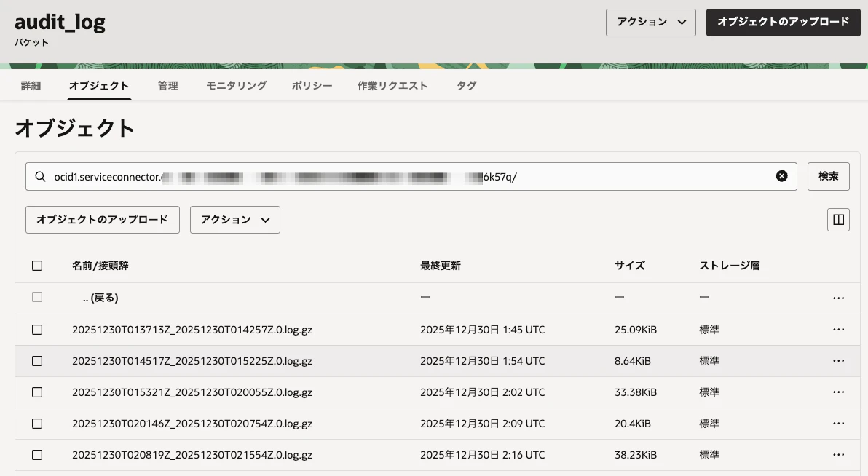The height and width of the screenshot is (476, 868).
Task: Open column display settings icon
Action: (839, 220)
